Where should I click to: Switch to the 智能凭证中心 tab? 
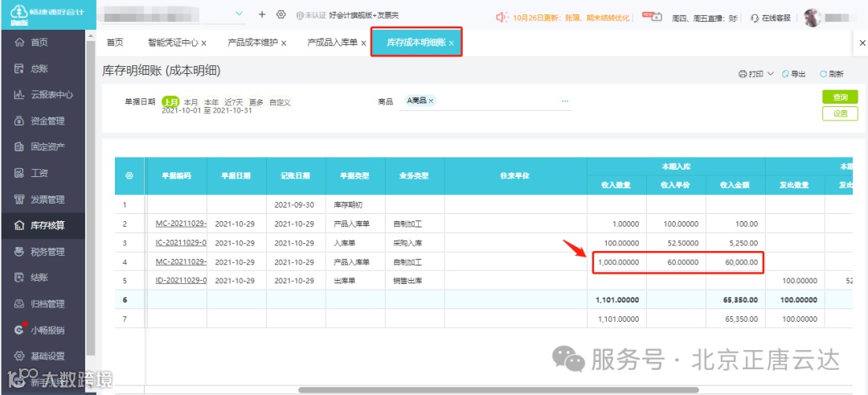173,43
